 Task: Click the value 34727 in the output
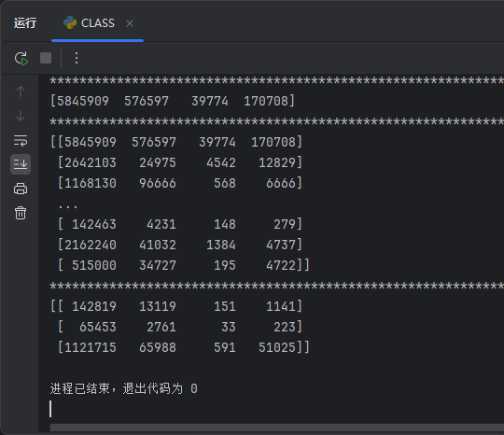coord(158,265)
